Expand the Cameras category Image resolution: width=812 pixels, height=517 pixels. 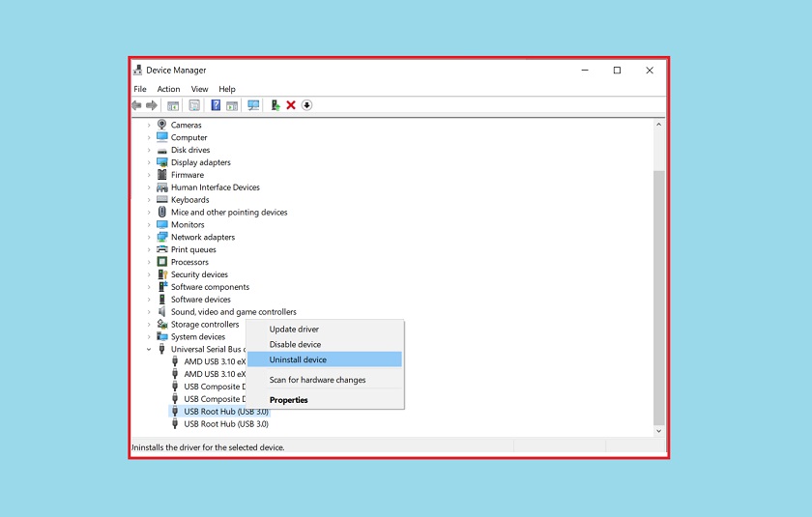(149, 126)
